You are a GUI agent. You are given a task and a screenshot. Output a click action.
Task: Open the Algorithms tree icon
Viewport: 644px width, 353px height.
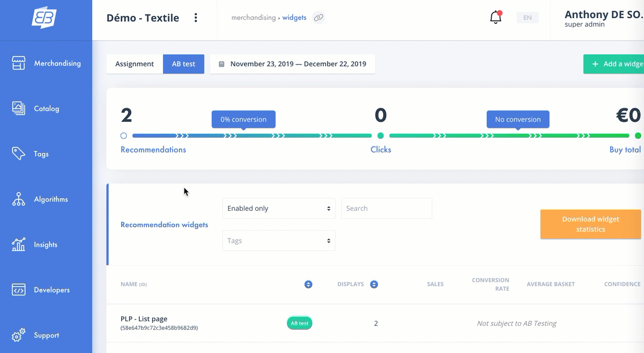19,199
